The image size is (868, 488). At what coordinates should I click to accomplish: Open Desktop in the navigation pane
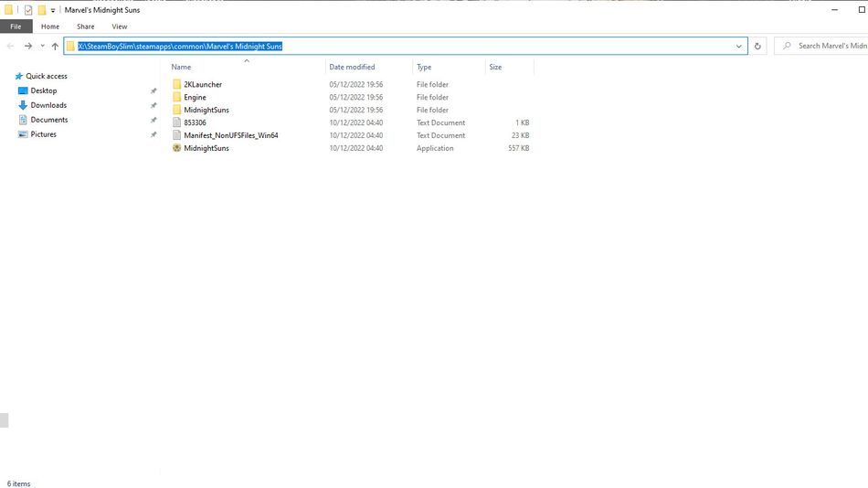[x=44, y=90]
